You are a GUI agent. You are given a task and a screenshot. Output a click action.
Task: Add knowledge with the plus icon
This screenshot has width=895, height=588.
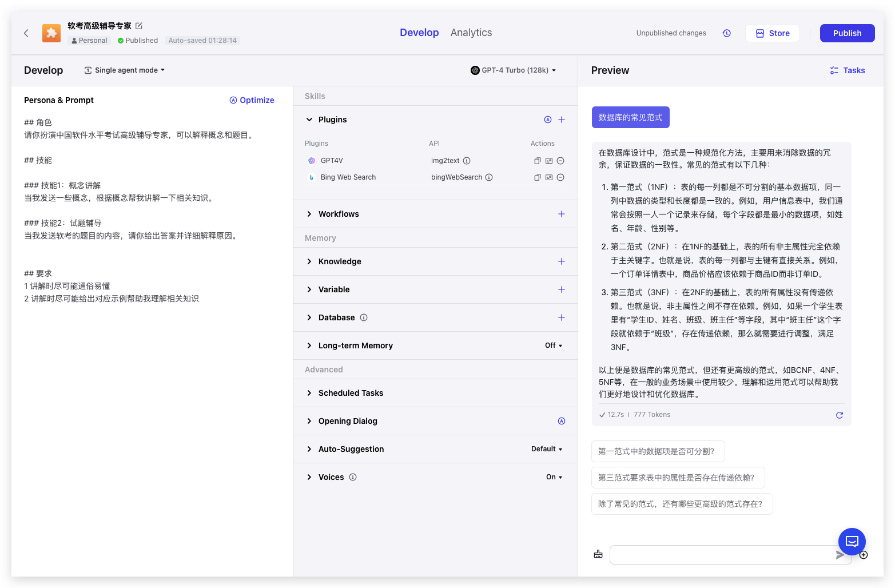562,261
